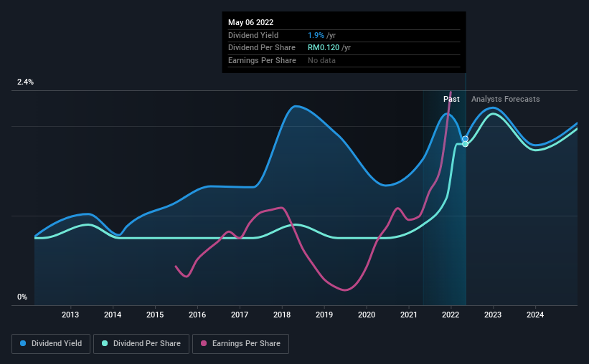Click the Dividend Yield row label in tooltip
589x364 pixels.
(x=253, y=35)
